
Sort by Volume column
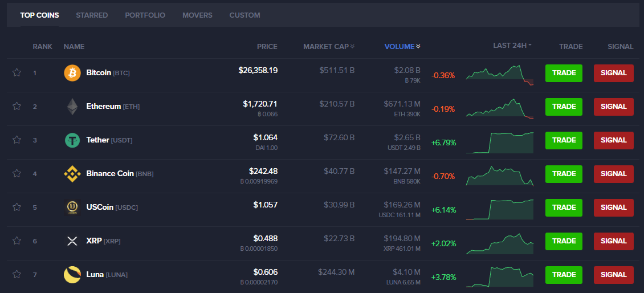[402, 46]
